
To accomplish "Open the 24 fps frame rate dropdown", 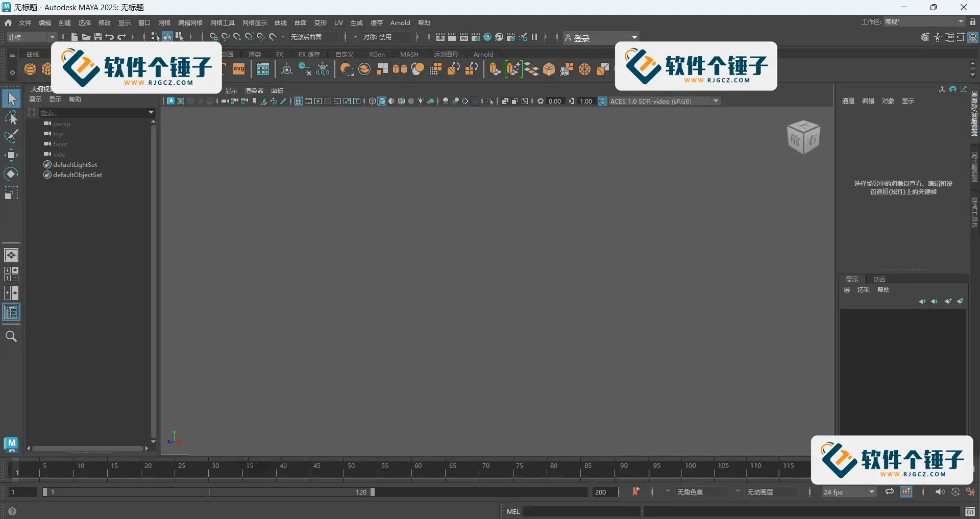I will click(x=849, y=492).
